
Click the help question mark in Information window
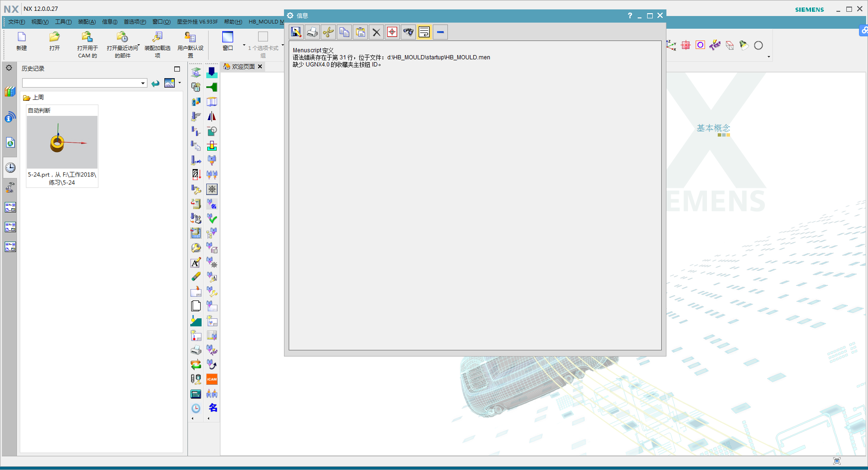(x=630, y=16)
